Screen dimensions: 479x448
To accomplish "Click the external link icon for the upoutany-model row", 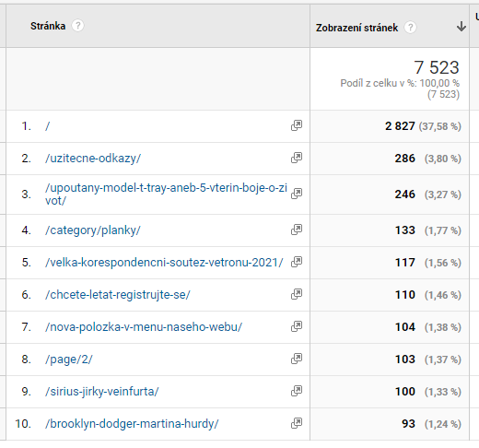I will click(x=297, y=194).
